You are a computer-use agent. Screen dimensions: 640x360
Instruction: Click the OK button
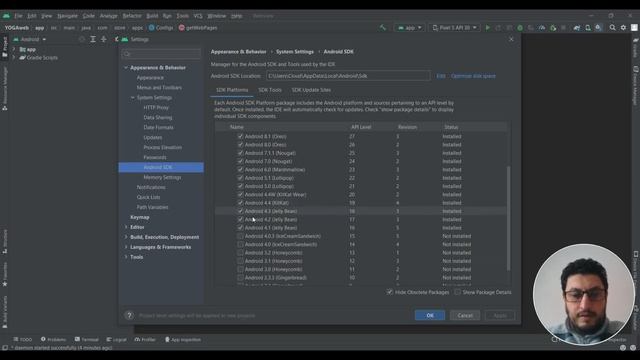click(430, 316)
